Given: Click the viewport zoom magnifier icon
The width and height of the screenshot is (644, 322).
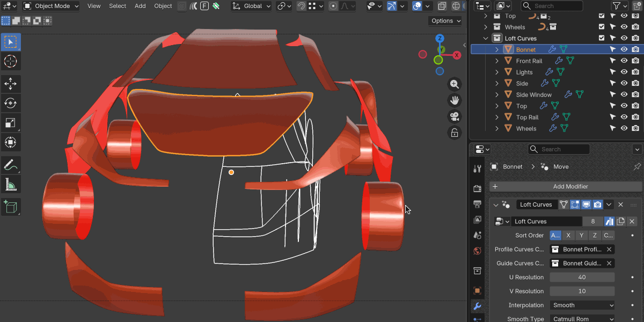Looking at the screenshot, I should pyautogui.click(x=455, y=84).
